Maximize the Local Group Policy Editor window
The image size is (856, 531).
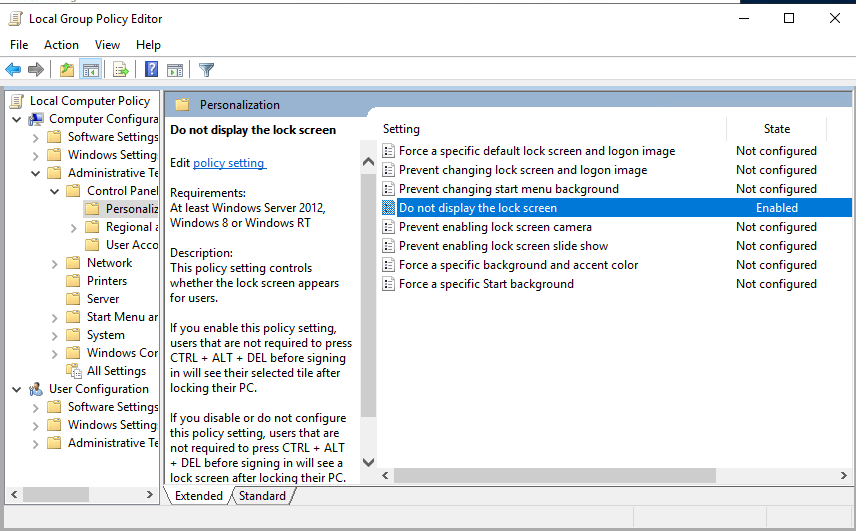(x=788, y=18)
